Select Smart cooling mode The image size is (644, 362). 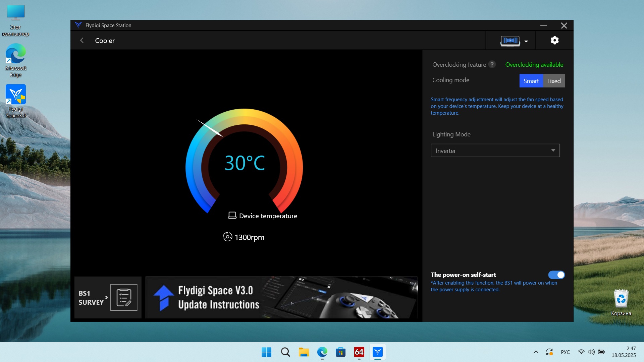click(x=531, y=81)
